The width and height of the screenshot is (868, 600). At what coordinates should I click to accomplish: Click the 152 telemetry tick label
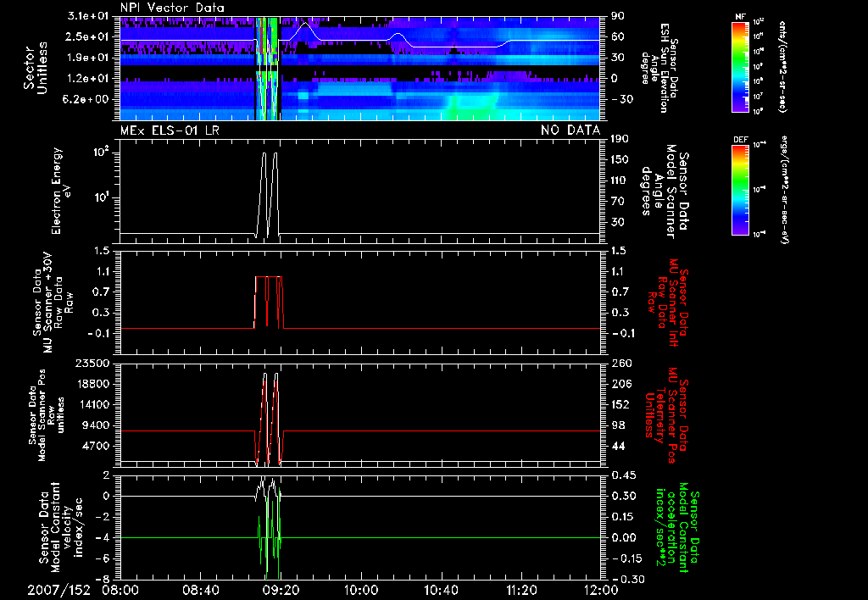[620, 404]
